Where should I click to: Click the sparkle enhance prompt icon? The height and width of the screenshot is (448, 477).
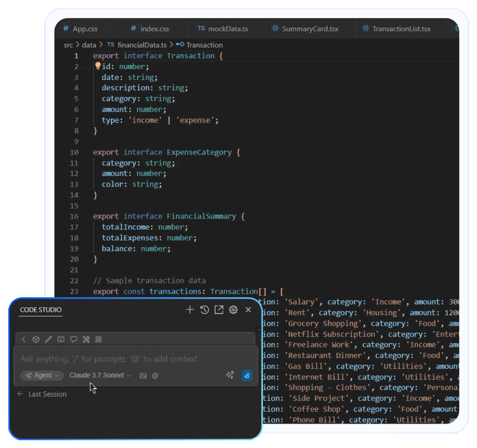[x=230, y=375]
